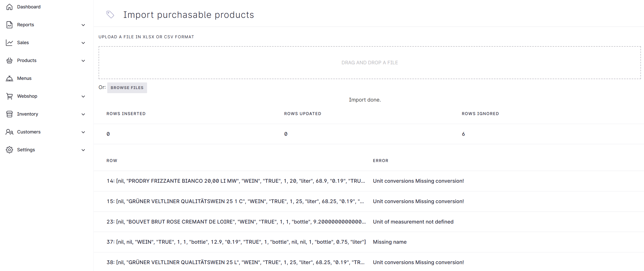Select row 23 BOUVET BRUT ROSE entry
This screenshot has height=271, width=644.
236,222
